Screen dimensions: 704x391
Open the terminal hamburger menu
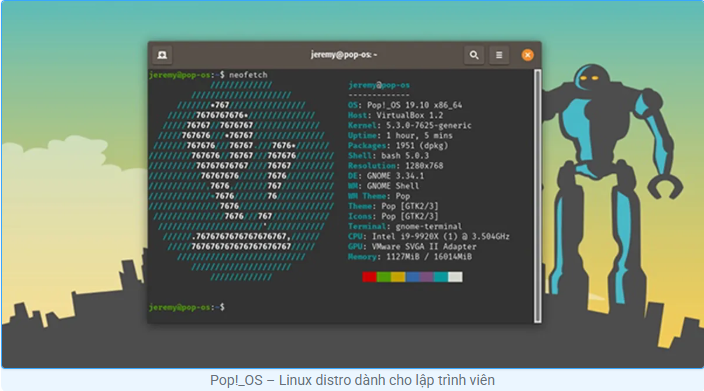(499, 55)
